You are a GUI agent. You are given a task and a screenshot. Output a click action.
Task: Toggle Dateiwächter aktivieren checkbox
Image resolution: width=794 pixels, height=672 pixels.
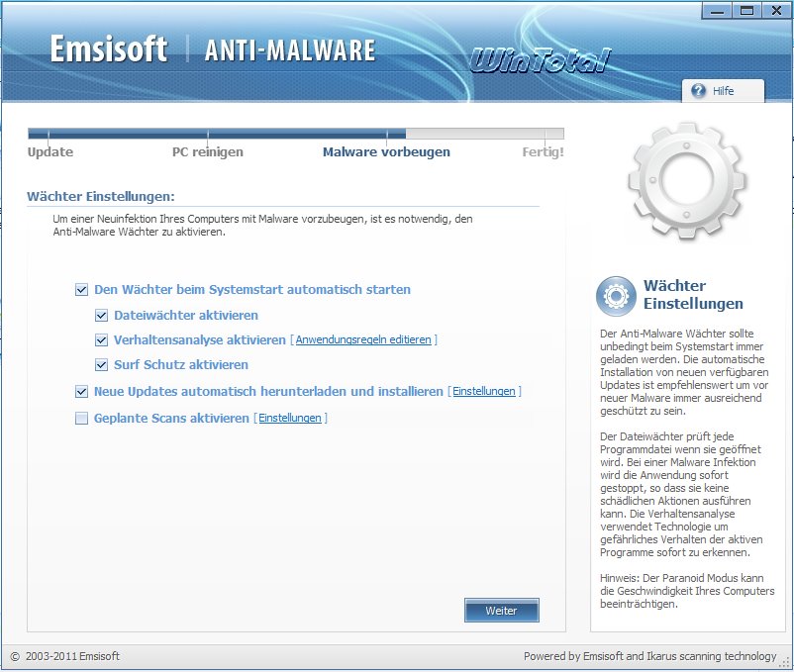pos(101,316)
